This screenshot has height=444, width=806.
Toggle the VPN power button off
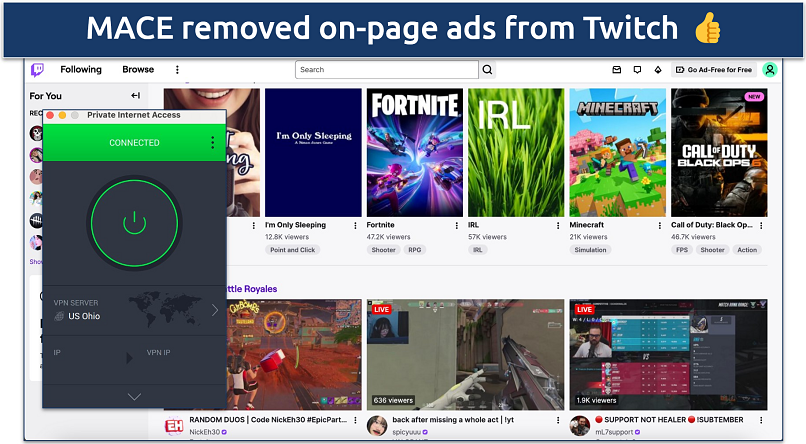(x=134, y=224)
